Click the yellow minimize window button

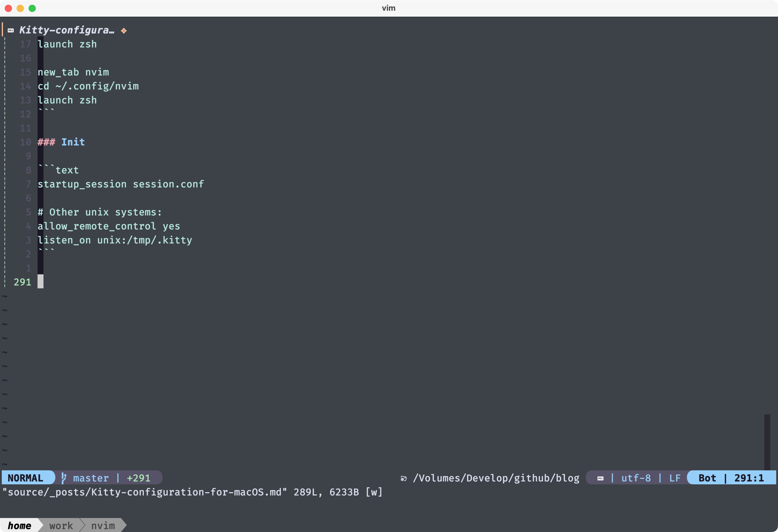[20, 8]
